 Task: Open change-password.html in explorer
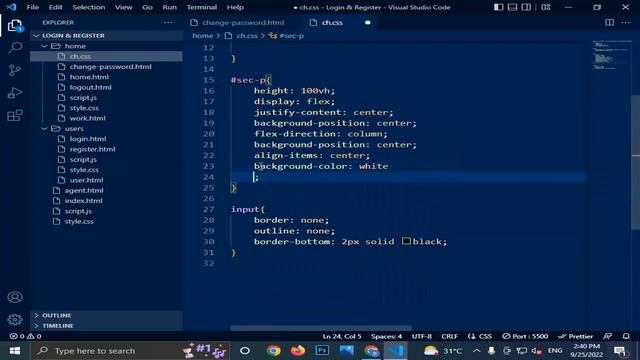[x=106, y=67]
